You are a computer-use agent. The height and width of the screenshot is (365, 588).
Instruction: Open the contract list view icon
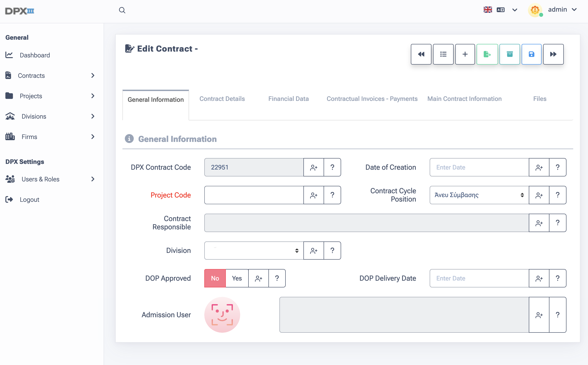point(443,54)
